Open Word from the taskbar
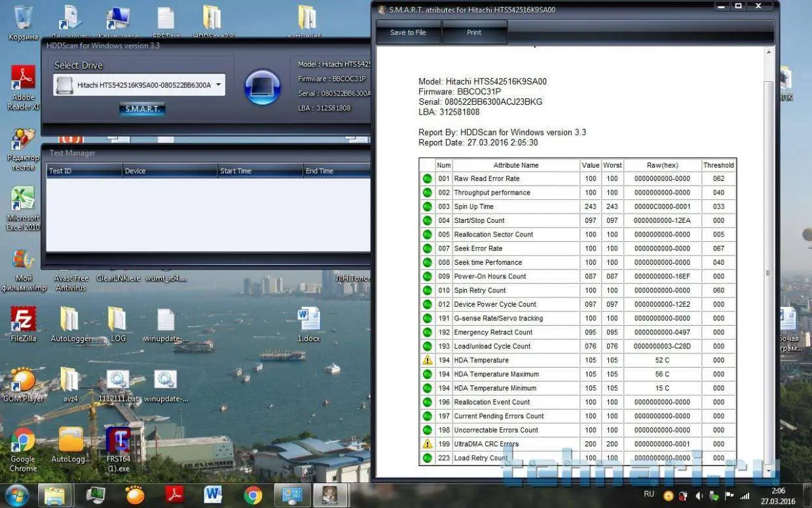812x508 pixels. pyautogui.click(x=213, y=495)
